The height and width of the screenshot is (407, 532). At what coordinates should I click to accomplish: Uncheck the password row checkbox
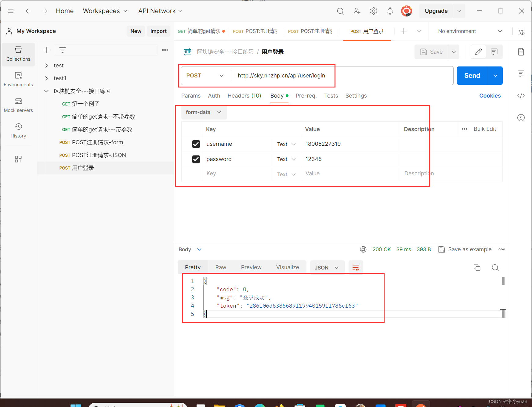tap(196, 159)
